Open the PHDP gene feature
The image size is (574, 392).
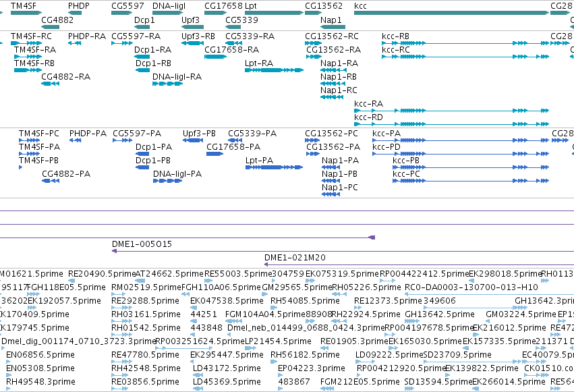[75, 13]
